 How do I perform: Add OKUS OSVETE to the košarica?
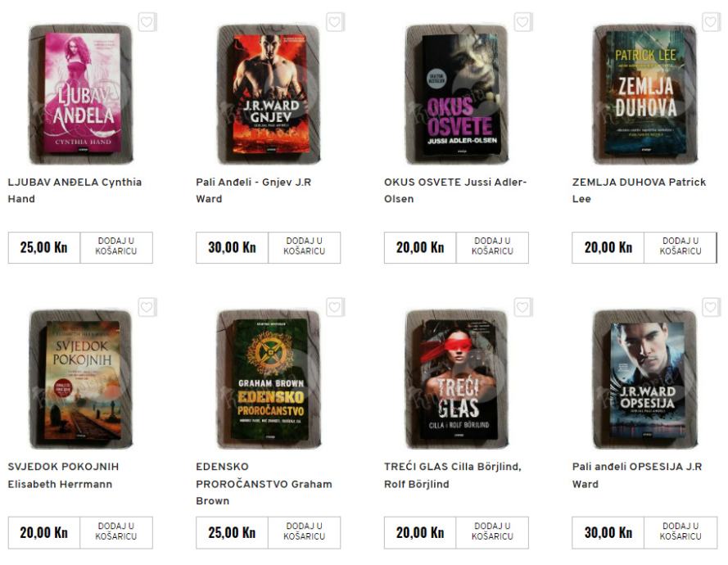(x=492, y=247)
